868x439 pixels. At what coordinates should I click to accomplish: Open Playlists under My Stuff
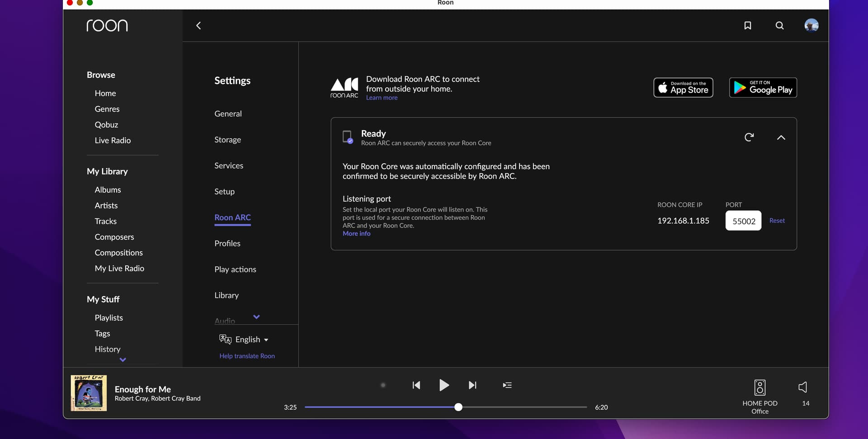tap(108, 318)
